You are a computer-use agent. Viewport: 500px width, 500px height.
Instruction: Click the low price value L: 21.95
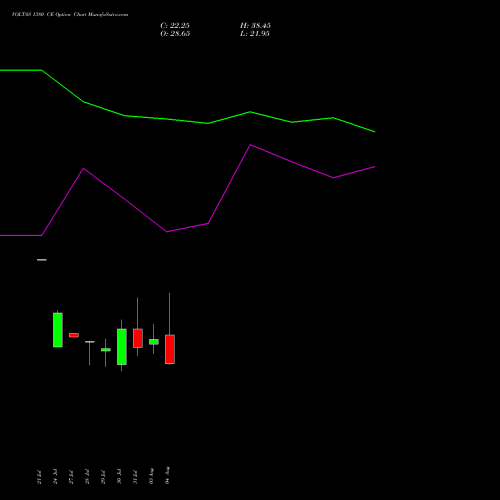pyautogui.click(x=255, y=34)
